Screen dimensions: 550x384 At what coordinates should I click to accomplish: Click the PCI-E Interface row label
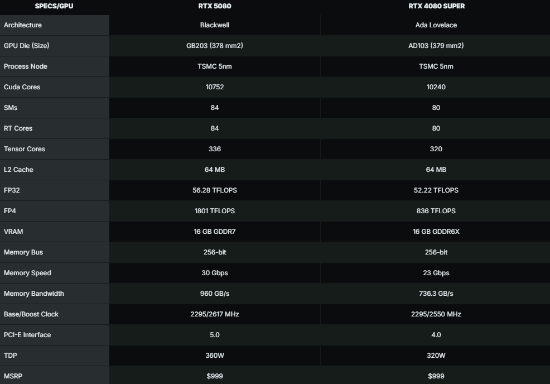click(27, 335)
